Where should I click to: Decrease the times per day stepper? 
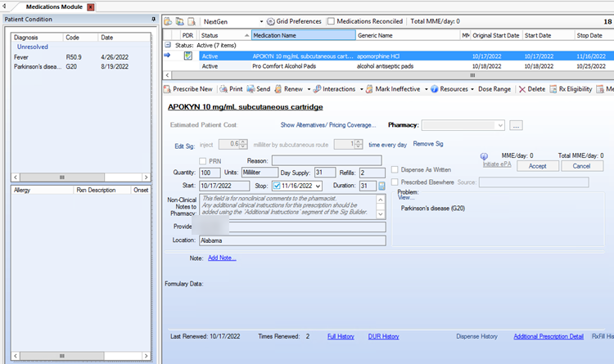359,146
